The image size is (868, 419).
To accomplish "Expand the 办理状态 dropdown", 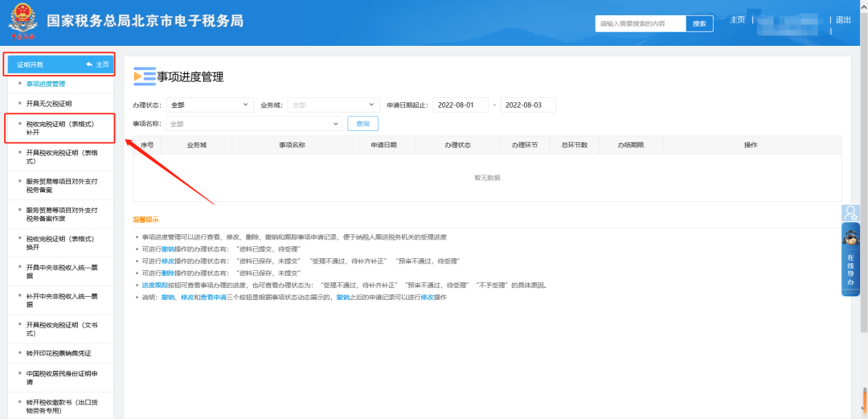I will tap(210, 105).
